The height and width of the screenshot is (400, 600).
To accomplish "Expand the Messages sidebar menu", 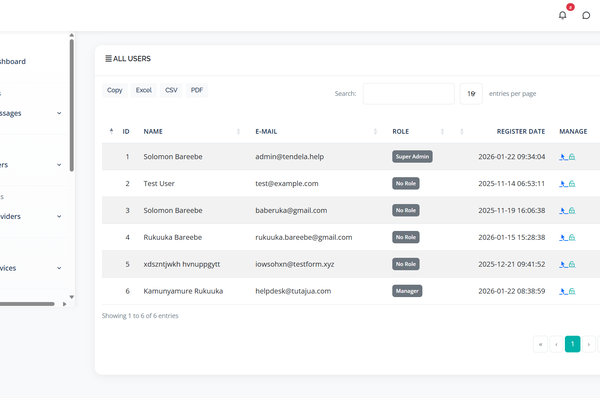I will 30,113.
